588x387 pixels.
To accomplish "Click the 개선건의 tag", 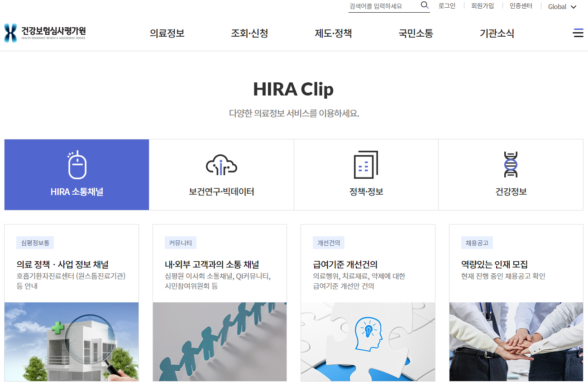I will (329, 243).
